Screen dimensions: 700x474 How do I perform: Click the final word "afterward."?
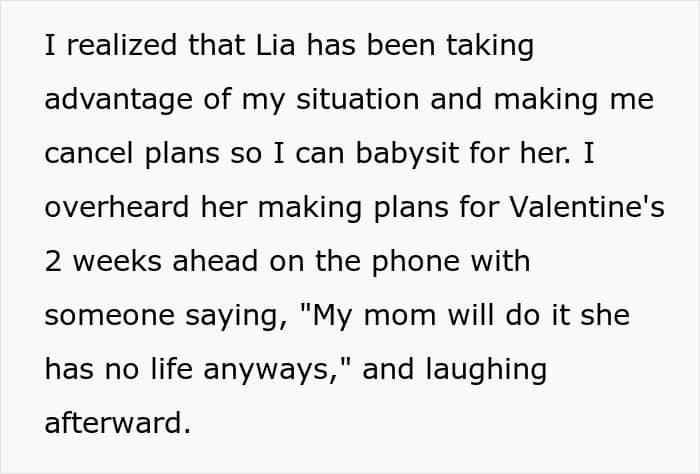118,422
